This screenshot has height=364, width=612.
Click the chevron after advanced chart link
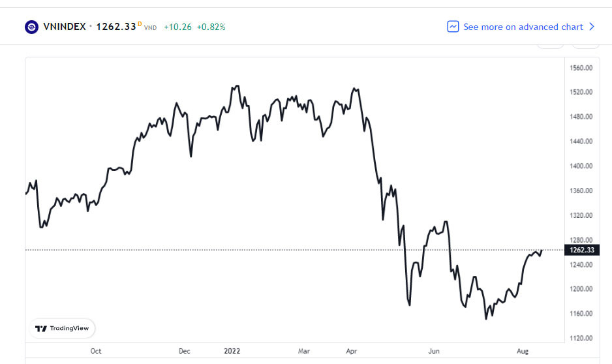[592, 27]
